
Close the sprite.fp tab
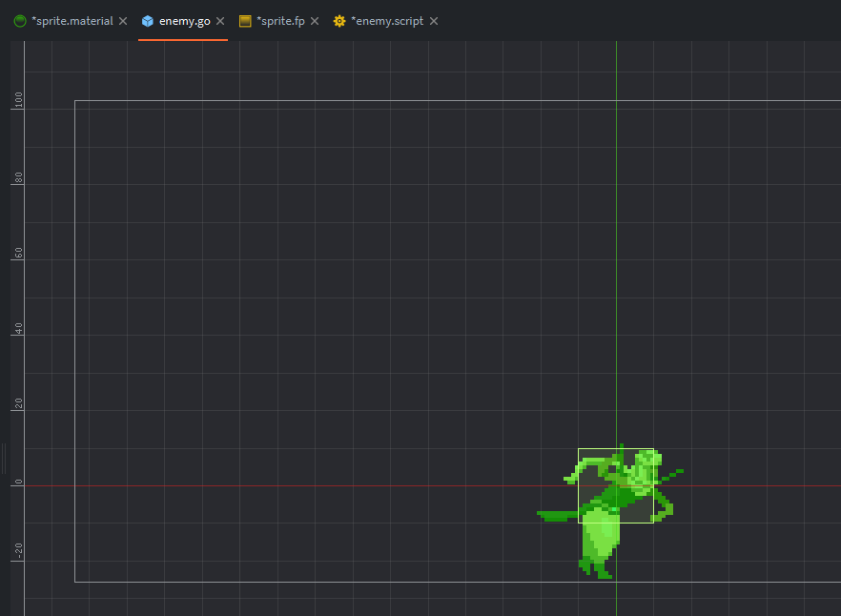[x=316, y=21]
